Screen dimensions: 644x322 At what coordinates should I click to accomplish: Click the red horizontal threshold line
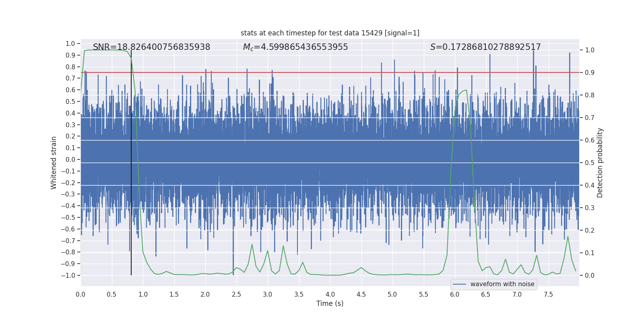click(x=330, y=72)
